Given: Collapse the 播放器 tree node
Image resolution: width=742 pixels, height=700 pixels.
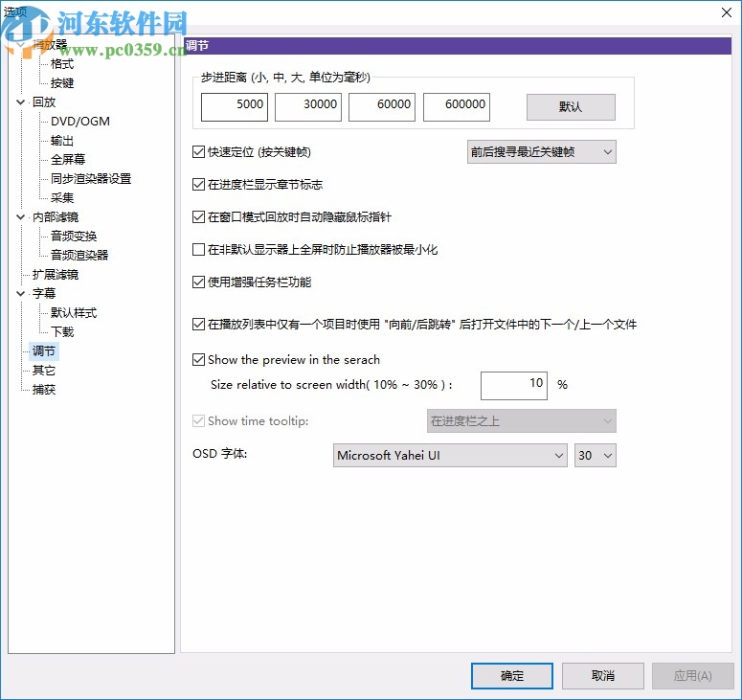Looking at the screenshot, I should click(20, 44).
